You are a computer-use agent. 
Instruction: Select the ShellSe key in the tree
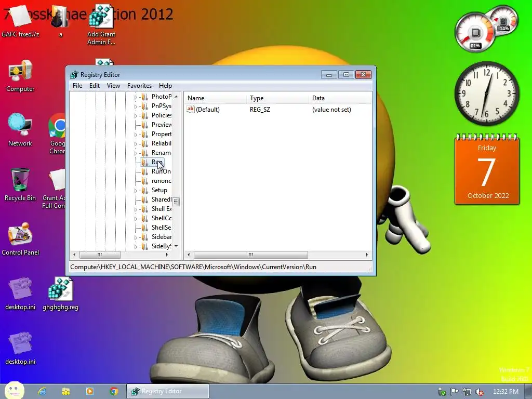(161, 228)
